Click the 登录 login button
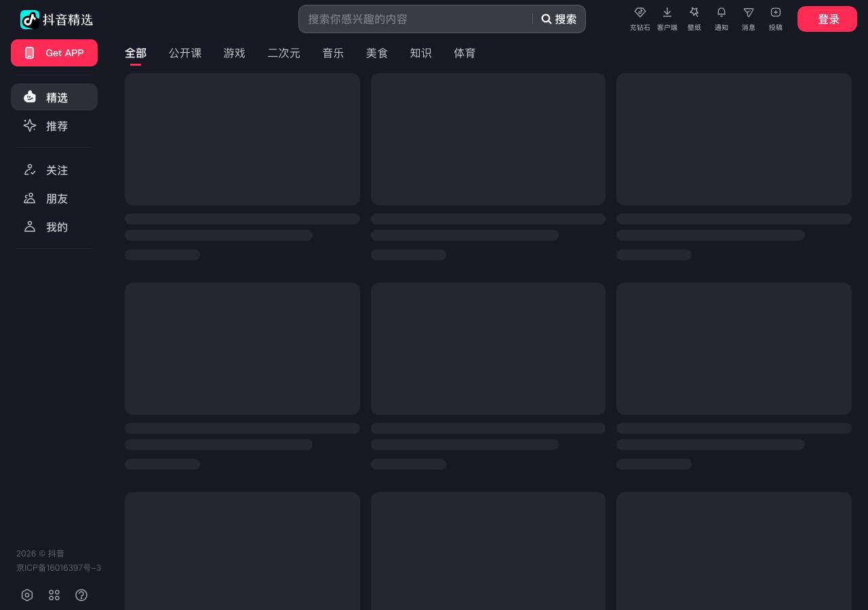This screenshot has width=868, height=610. 827,19
